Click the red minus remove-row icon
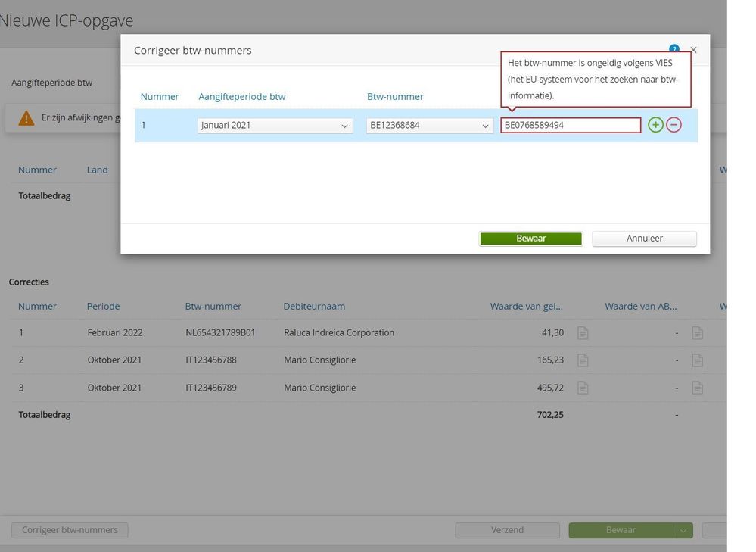 tap(674, 125)
